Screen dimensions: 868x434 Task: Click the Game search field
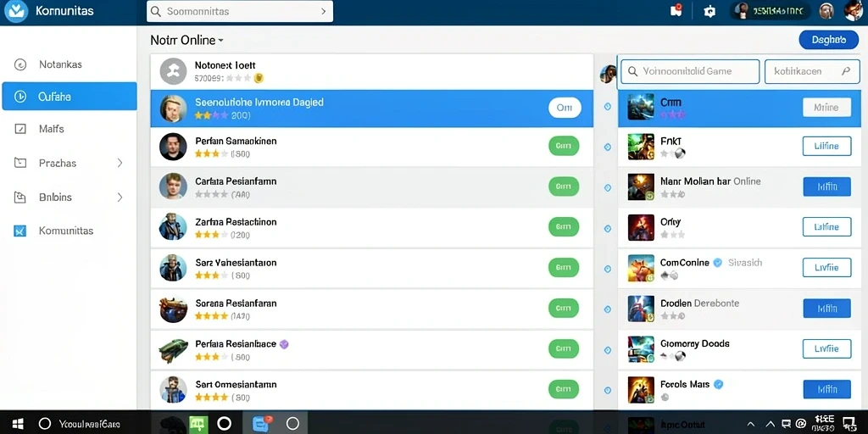point(690,71)
